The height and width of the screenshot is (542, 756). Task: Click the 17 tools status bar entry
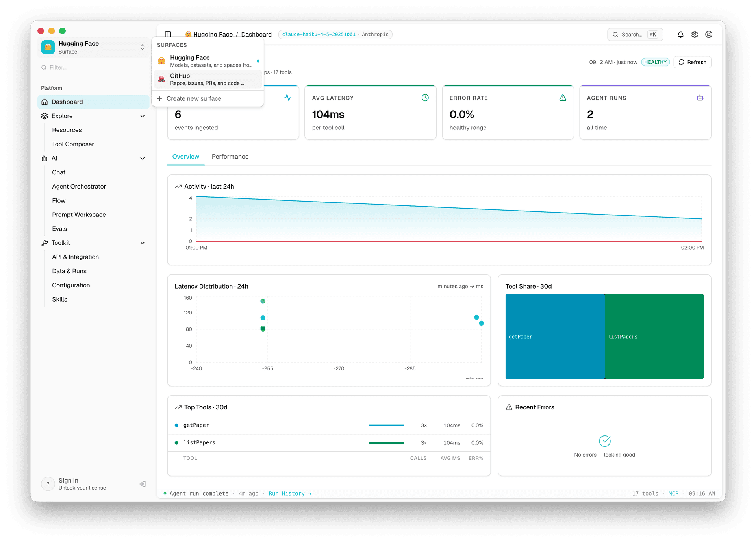645,494
